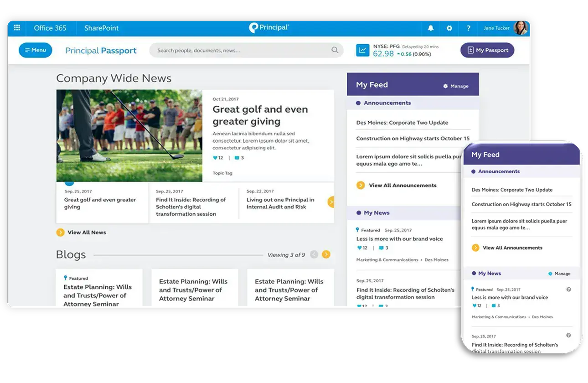Expand the Living out one Principal card chevron
The height and width of the screenshot is (383, 588).
(332, 201)
